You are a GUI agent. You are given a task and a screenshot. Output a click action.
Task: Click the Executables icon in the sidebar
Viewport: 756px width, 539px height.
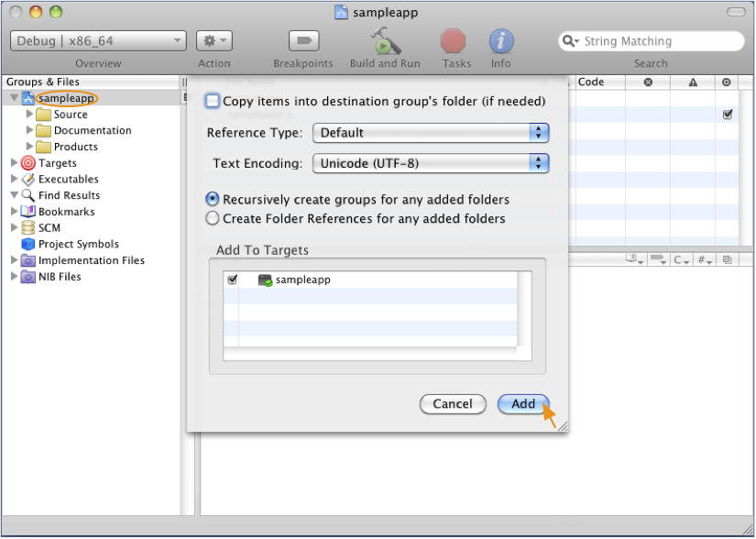pyautogui.click(x=28, y=180)
